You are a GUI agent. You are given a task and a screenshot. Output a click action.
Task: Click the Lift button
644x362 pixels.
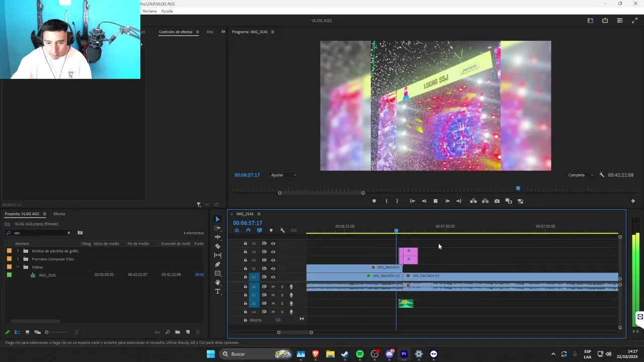coord(473,201)
